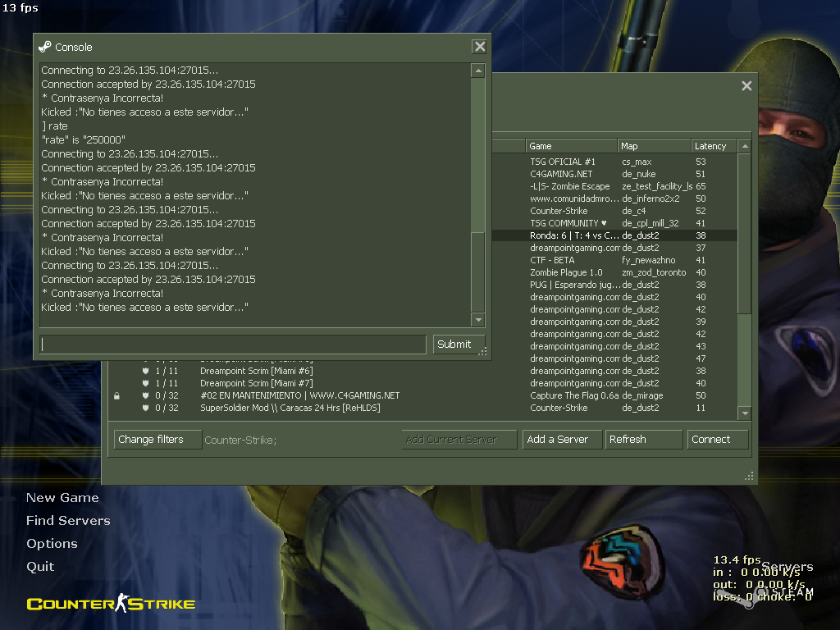
Task: Open Options in the main menu
Action: [x=52, y=543]
